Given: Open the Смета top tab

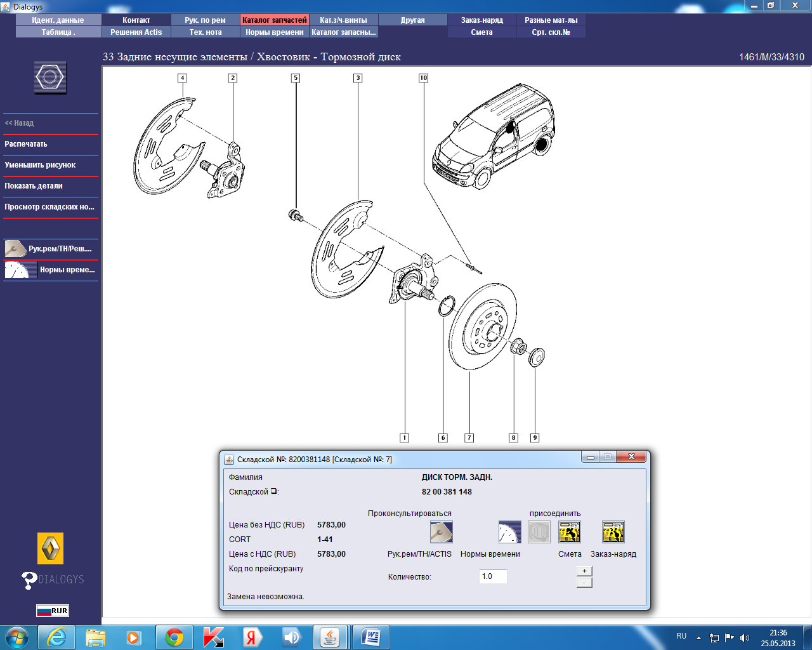Looking at the screenshot, I should click(482, 32).
